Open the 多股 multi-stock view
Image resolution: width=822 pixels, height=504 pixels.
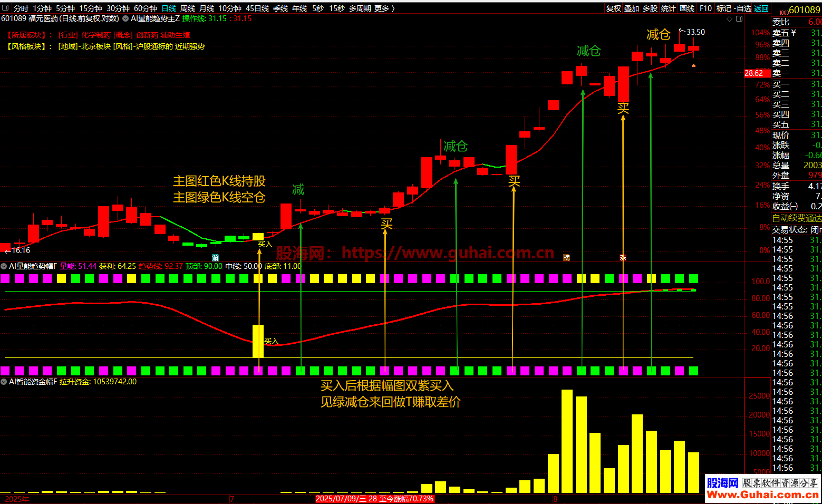click(x=650, y=8)
